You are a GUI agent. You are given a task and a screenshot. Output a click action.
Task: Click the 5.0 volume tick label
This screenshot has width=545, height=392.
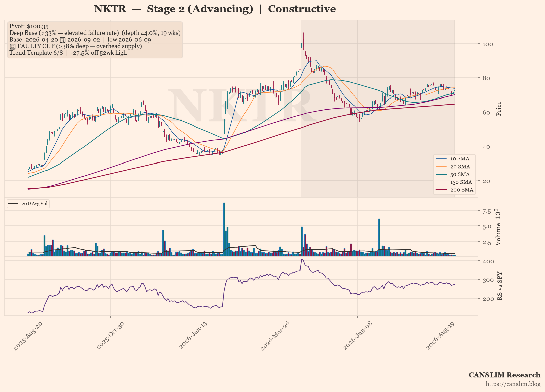[x=487, y=226]
